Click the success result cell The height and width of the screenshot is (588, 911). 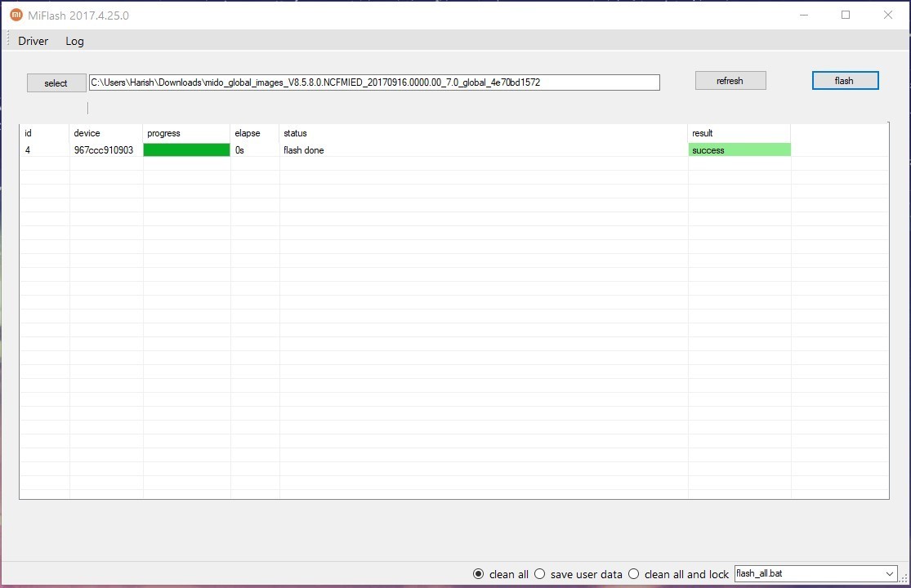(x=739, y=149)
